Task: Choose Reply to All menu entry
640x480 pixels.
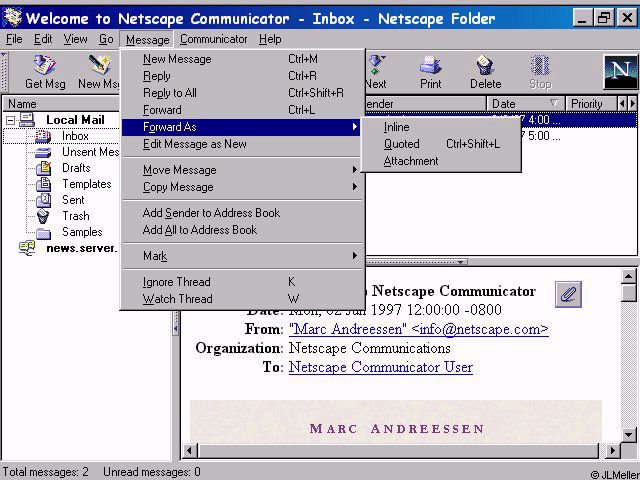Action: pos(241,93)
